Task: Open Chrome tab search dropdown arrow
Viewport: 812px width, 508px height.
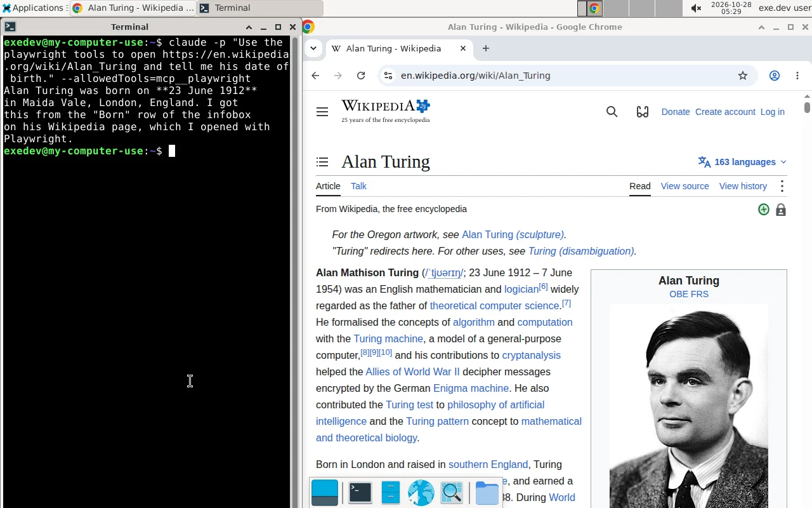Action: coord(313,48)
